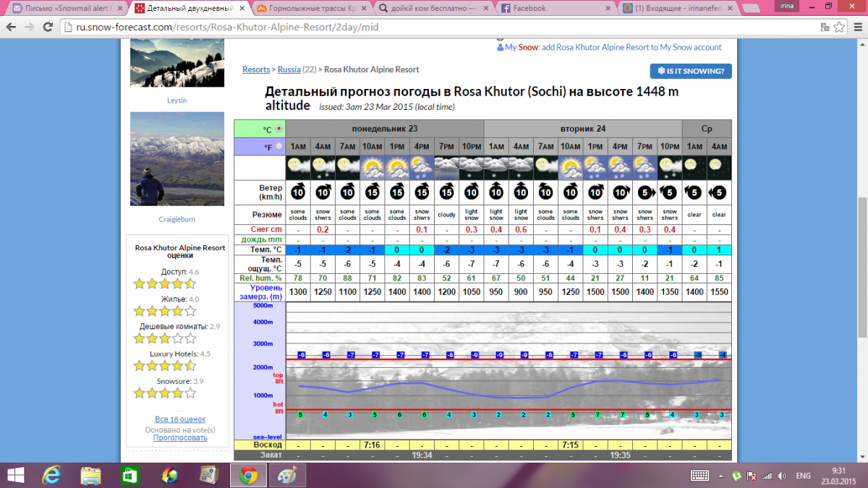868x488 pixels.
Task: Switch to the дойки ком search tab
Action: click(x=434, y=8)
